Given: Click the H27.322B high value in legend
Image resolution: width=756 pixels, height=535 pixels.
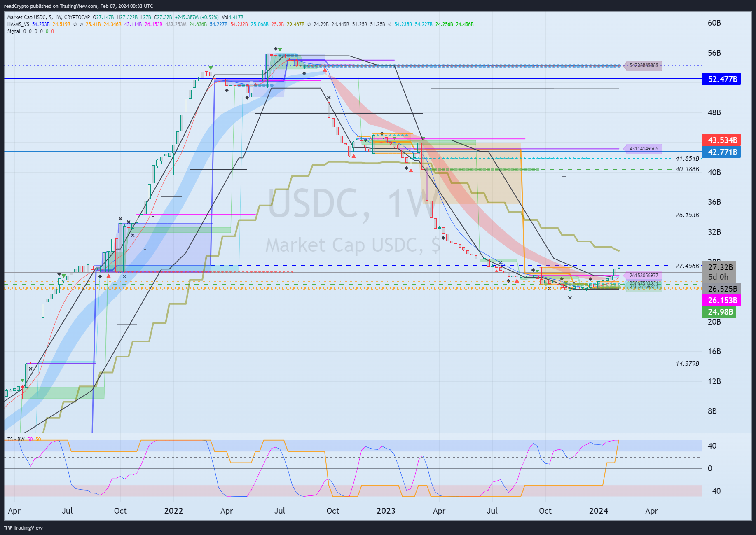Looking at the screenshot, I should point(127,17).
